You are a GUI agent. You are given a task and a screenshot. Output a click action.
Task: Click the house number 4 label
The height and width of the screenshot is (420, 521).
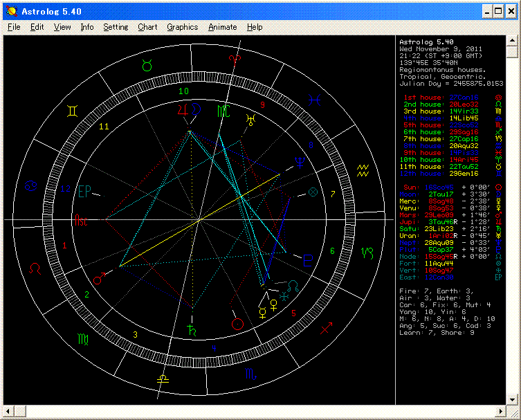click(214, 348)
